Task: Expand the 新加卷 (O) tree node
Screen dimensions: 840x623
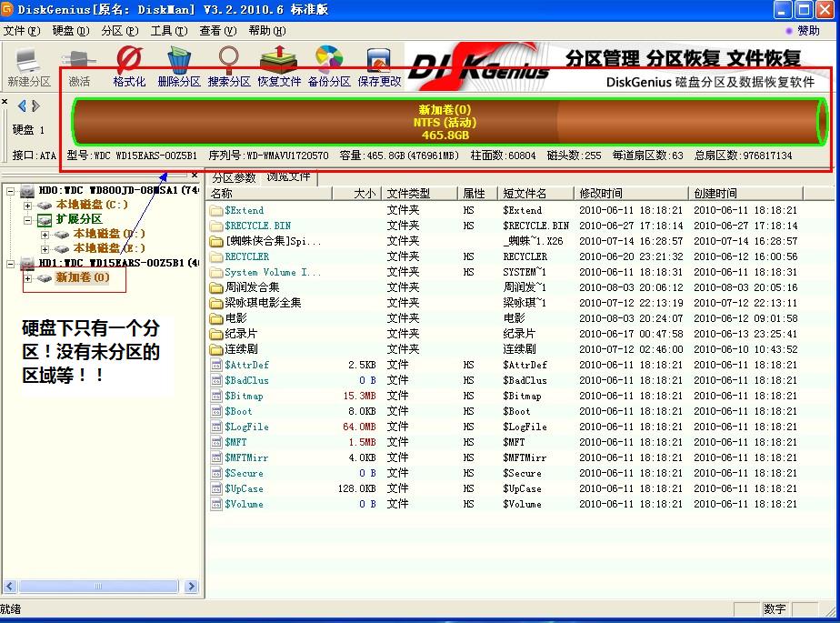Action: click(x=27, y=278)
